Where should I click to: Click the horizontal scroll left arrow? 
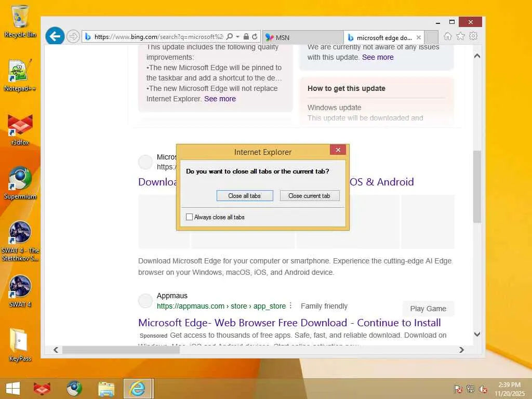(x=56, y=350)
